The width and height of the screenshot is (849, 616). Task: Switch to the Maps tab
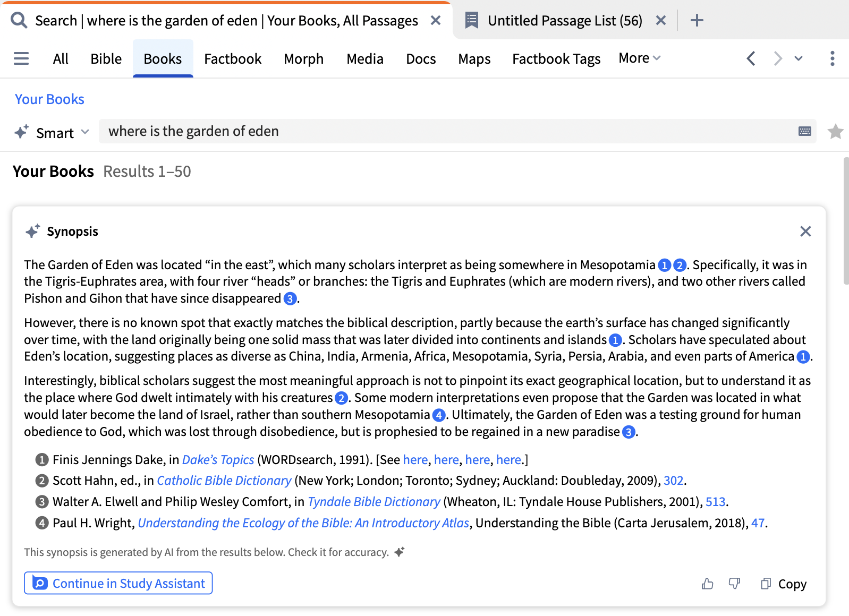tap(474, 59)
